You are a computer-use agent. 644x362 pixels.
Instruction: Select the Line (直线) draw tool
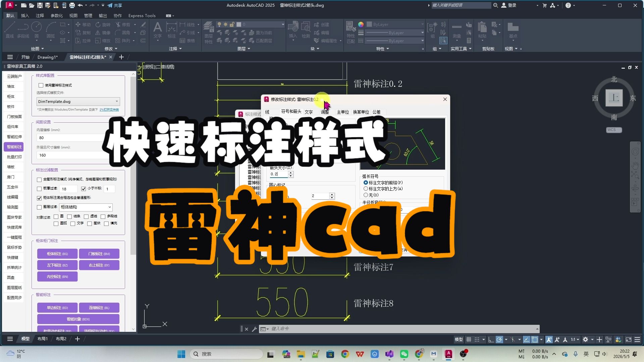(10, 29)
